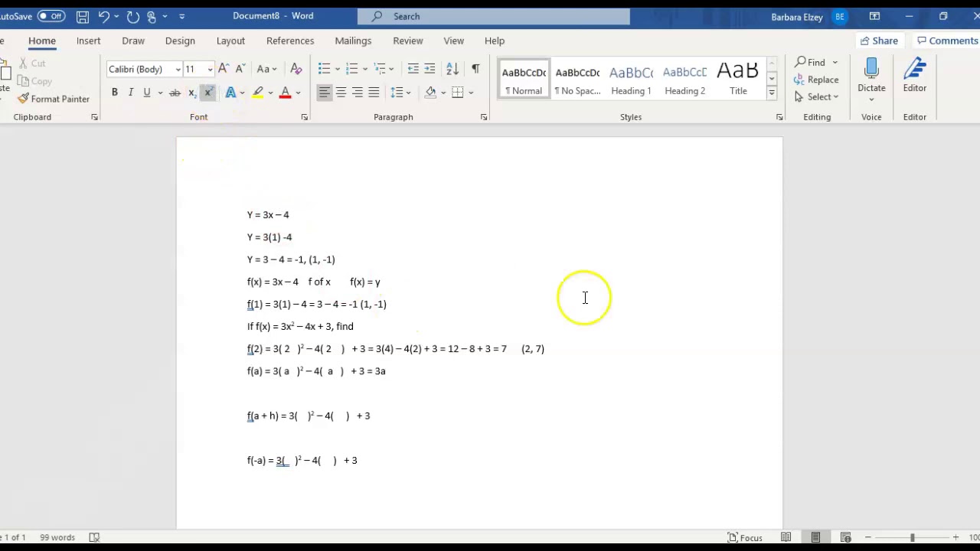
Task: Click the Sort icon
Action: point(452,69)
